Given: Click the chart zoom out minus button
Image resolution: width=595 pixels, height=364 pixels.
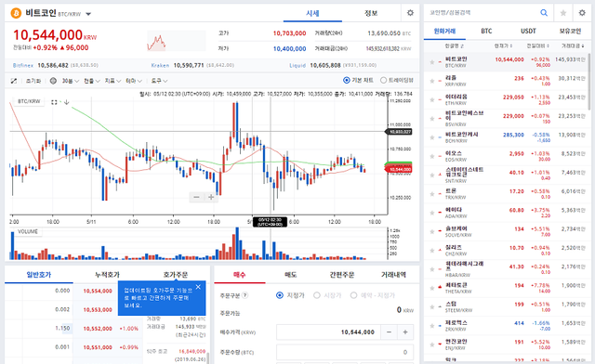Looking at the screenshot, I should [x=196, y=197].
